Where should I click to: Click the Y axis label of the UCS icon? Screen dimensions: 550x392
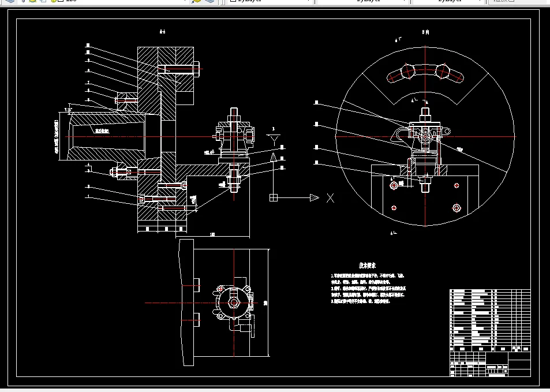(x=274, y=140)
